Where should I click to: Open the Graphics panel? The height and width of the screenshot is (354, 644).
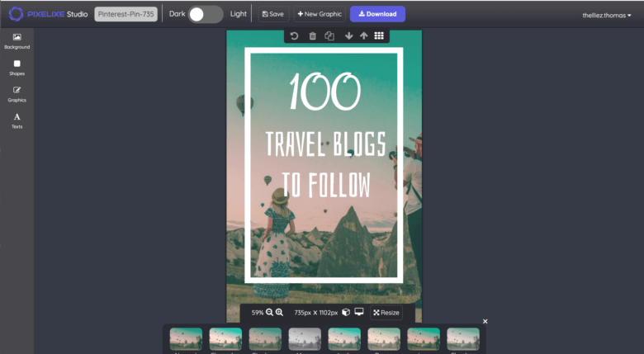coord(17,94)
